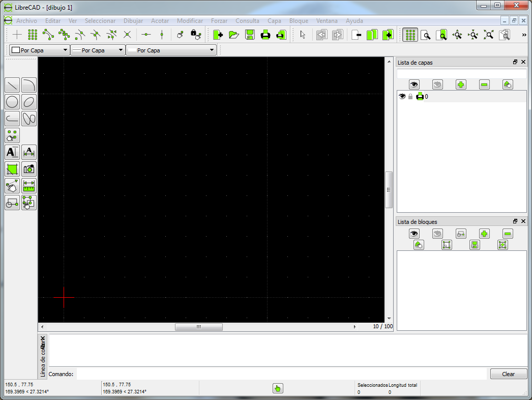
Task: Choose the Ellipse tool
Action: pyautogui.click(x=28, y=102)
